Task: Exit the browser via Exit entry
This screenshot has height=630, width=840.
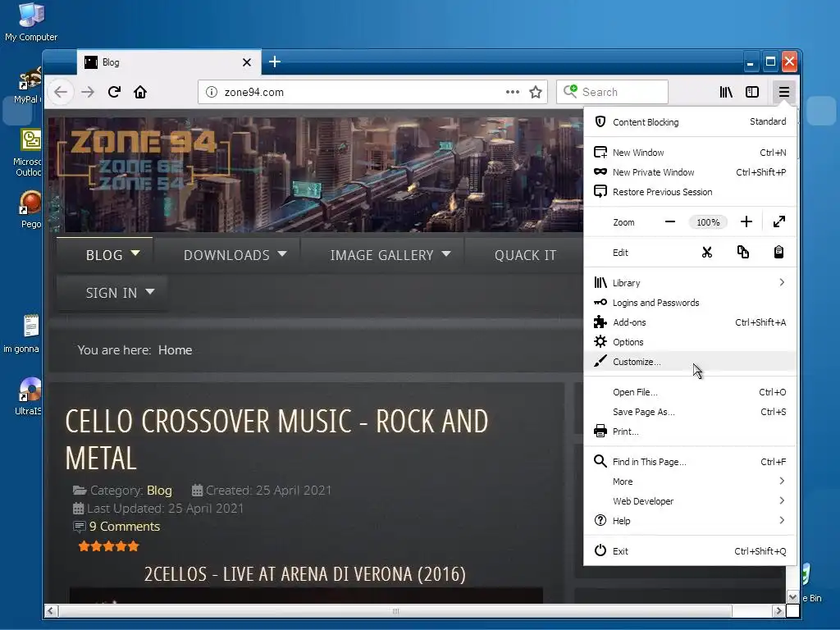Action: pos(690,551)
